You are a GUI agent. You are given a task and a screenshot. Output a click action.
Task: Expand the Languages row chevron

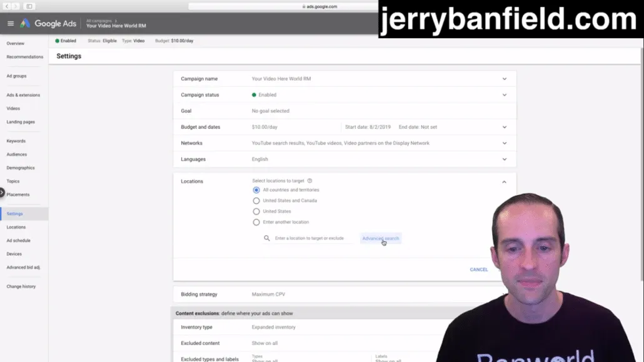tap(505, 159)
